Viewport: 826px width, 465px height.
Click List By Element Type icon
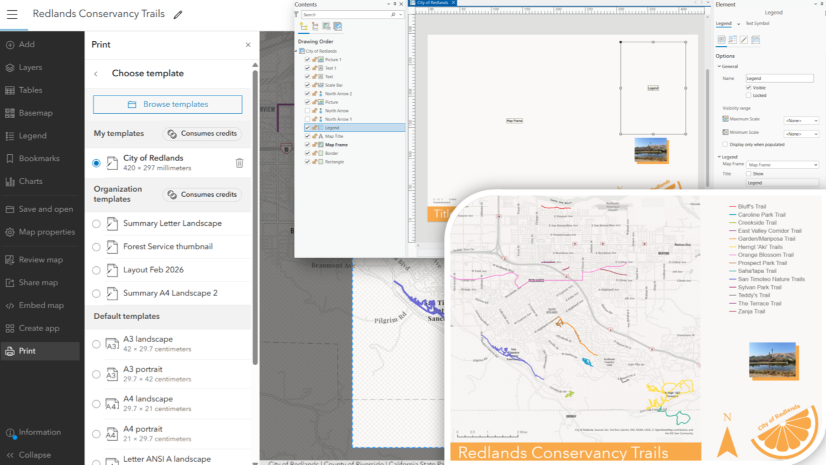coord(315,26)
